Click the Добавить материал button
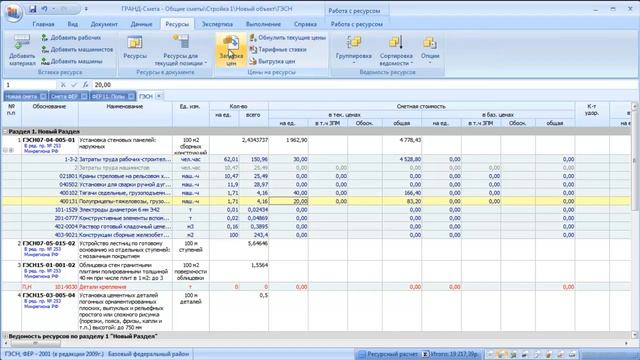The image size is (640, 360). click(x=22, y=51)
